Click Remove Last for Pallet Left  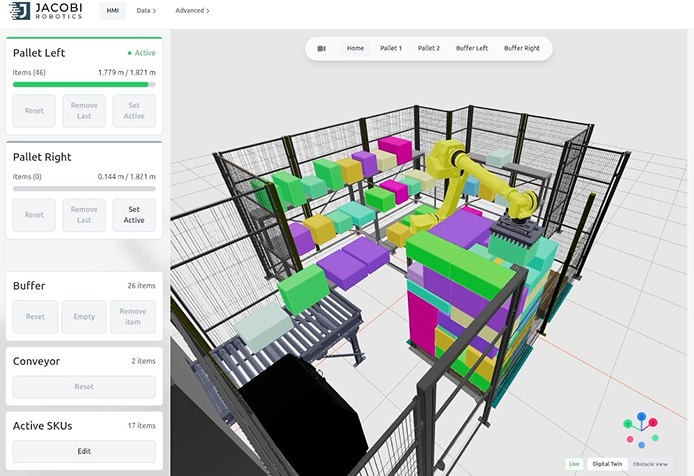[x=84, y=111]
